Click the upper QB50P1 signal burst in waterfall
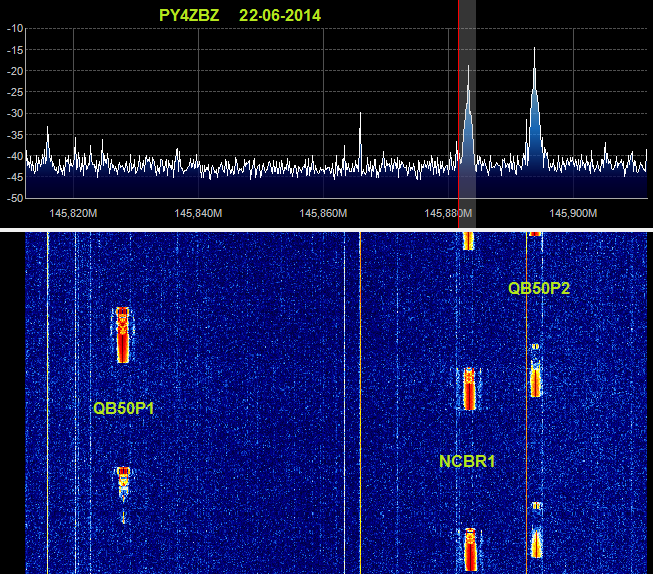 coord(122,335)
